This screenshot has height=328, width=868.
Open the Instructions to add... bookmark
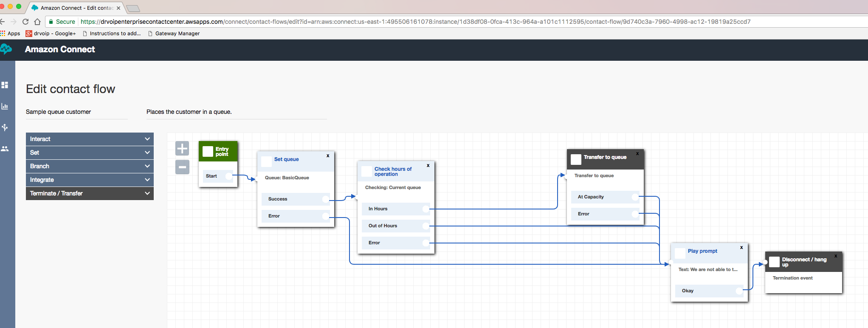click(112, 33)
